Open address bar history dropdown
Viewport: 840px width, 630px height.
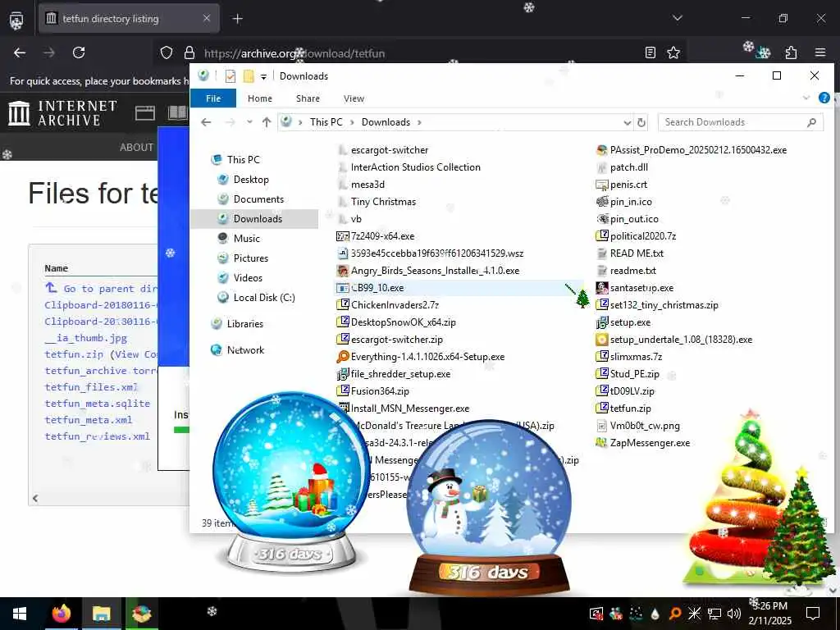pos(628,123)
